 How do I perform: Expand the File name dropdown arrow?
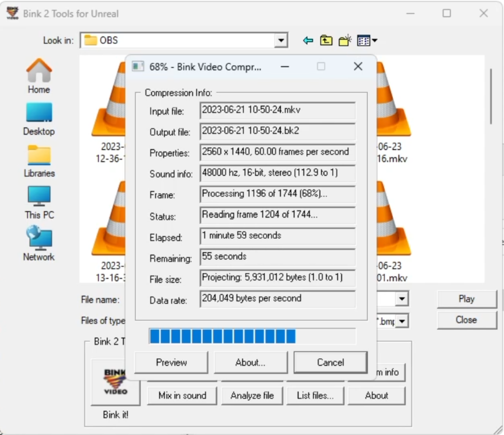coord(401,299)
